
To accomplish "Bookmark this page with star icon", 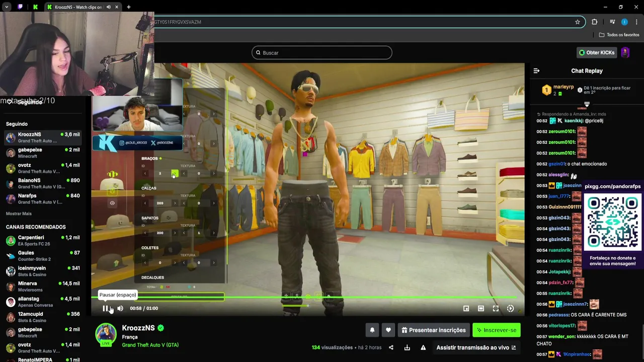I will [578, 22].
